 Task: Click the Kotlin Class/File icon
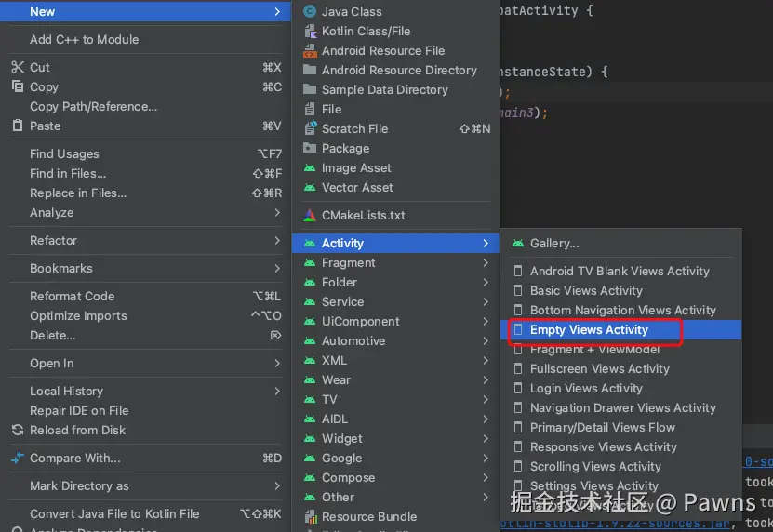[x=310, y=31]
